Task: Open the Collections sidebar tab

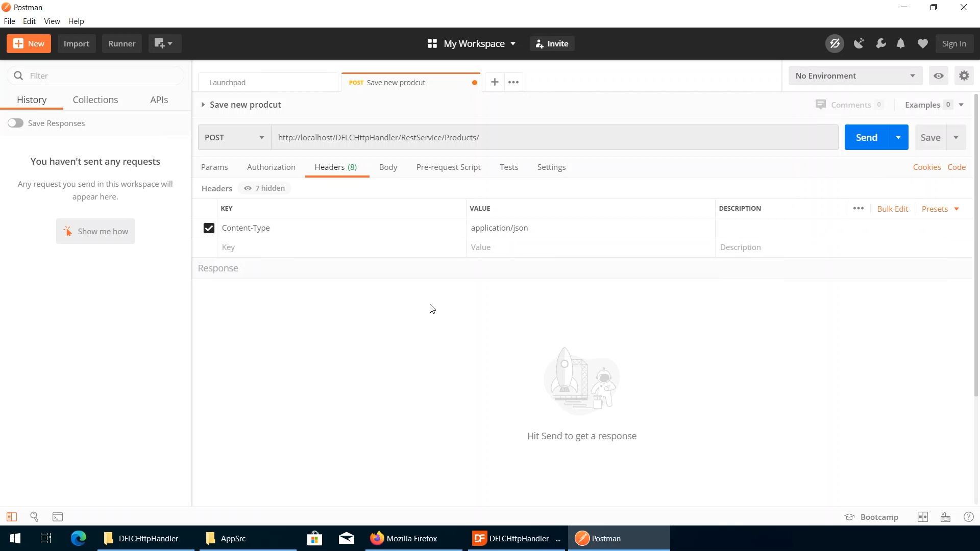Action: (x=95, y=100)
